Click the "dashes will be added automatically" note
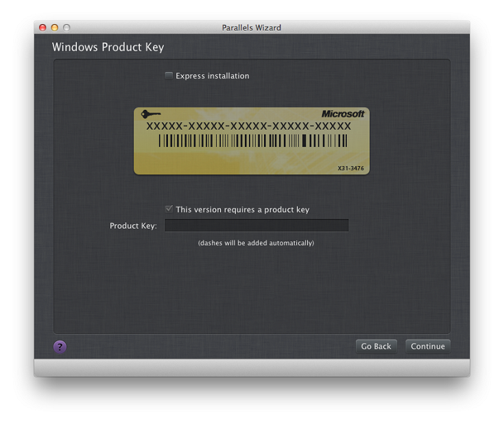This screenshot has width=504, height=424. (x=256, y=243)
